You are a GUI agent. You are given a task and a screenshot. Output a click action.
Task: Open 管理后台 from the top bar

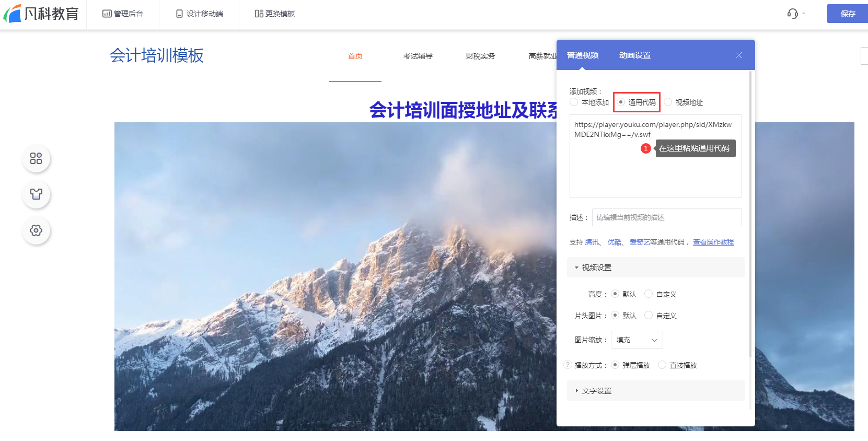click(123, 14)
